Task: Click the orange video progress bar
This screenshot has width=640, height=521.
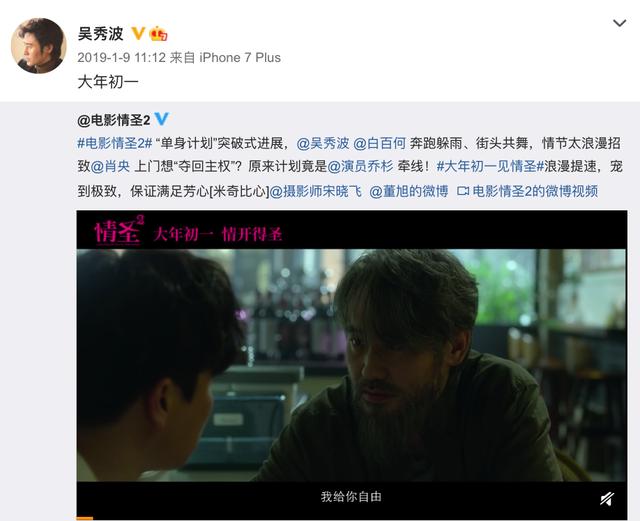Action: [x=85, y=518]
